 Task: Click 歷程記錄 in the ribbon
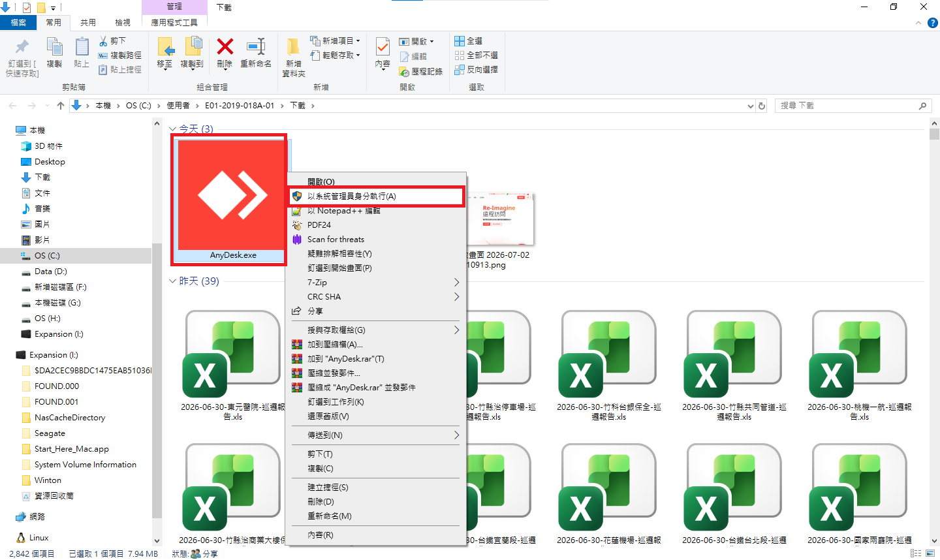(421, 72)
